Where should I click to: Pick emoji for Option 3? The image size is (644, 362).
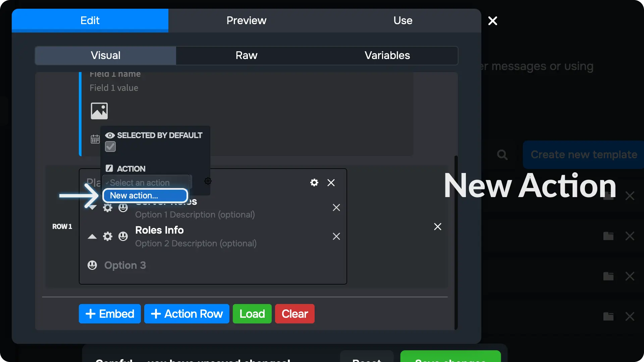tap(92, 265)
